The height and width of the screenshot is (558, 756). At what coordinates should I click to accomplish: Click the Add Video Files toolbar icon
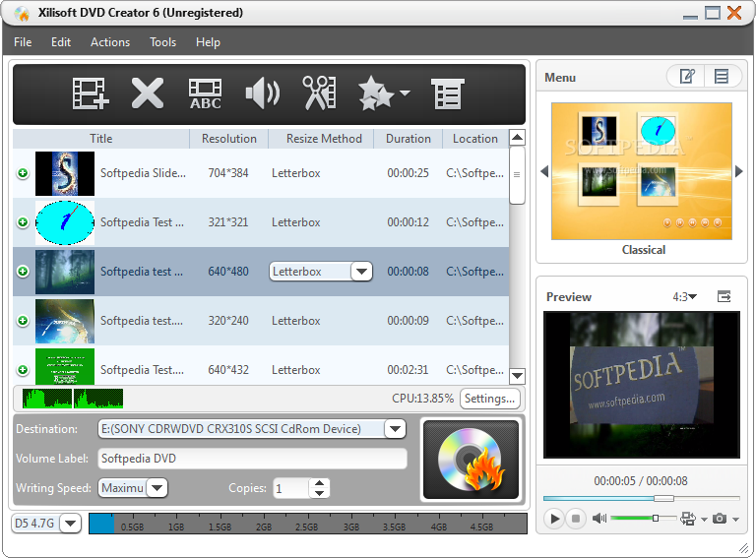[91, 93]
